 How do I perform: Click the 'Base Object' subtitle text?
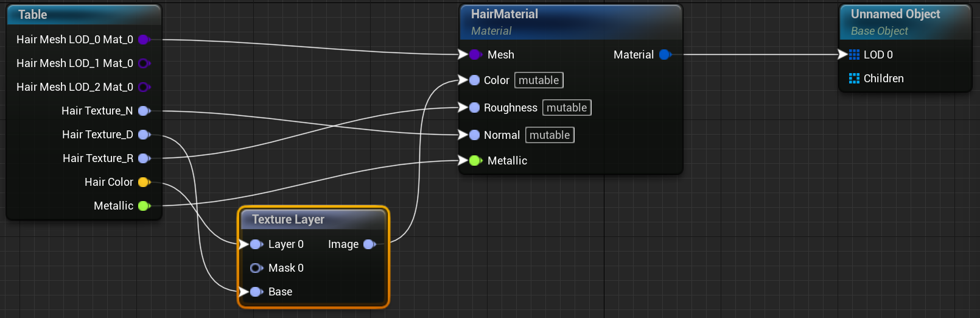[880, 31]
